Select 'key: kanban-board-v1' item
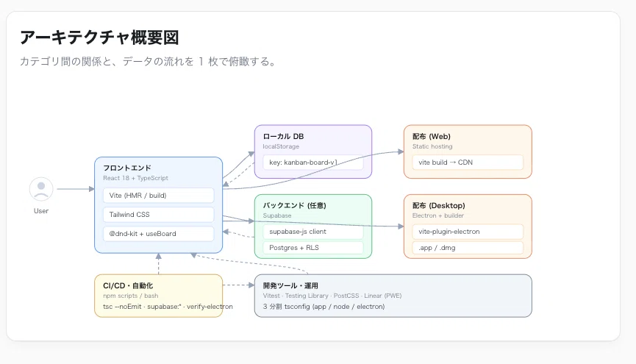The image size is (636, 364). [312, 163]
